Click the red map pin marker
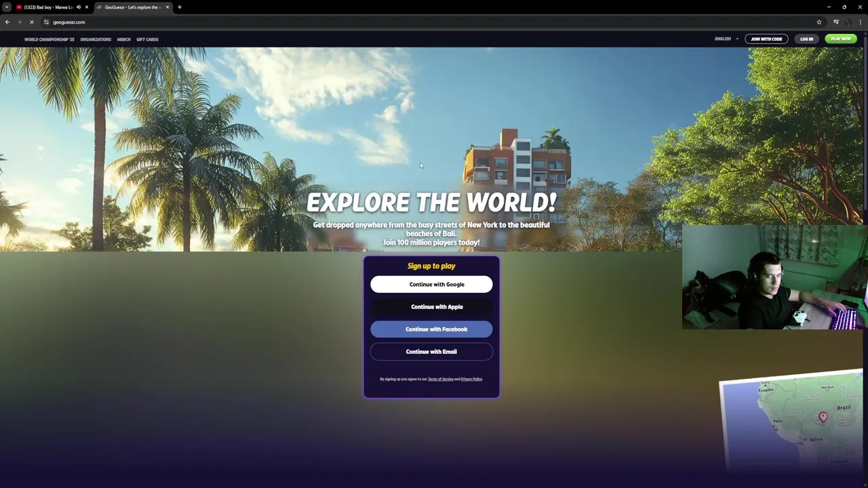The width and height of the screenshot is (868, 488). (823, 417)
